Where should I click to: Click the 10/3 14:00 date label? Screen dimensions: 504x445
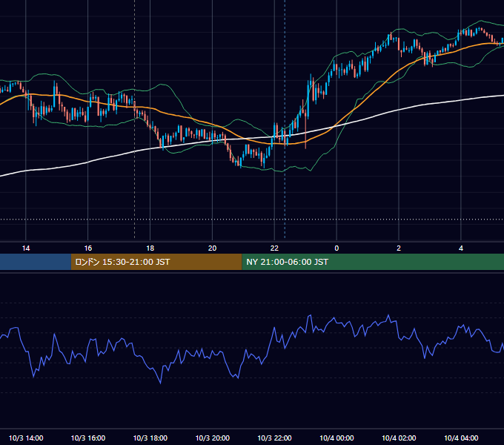pos(26,438)
